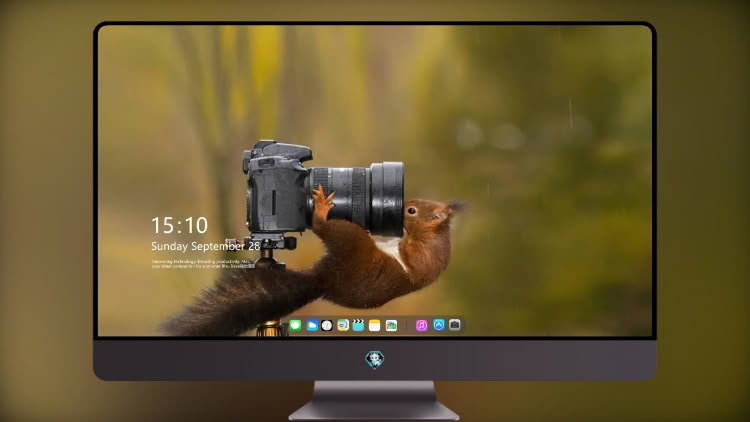Open the document reader app next to Clock
The height and width of the screenshot is (422, 750).
343,325
